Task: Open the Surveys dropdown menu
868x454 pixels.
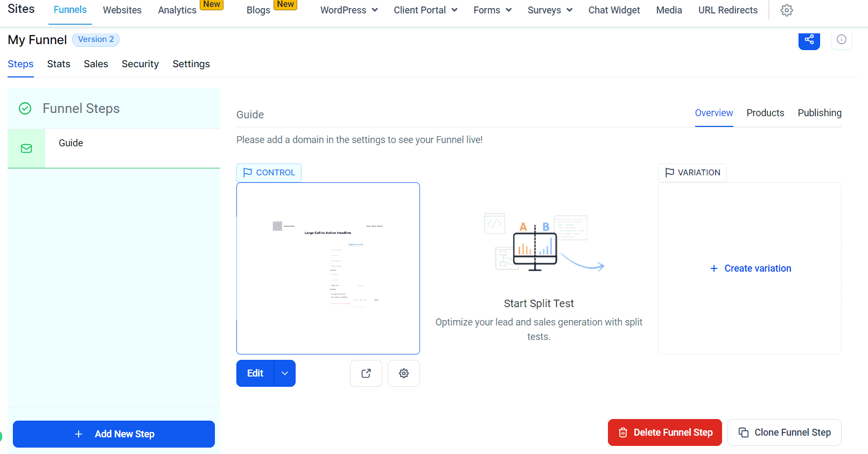Action: [550, 10]
